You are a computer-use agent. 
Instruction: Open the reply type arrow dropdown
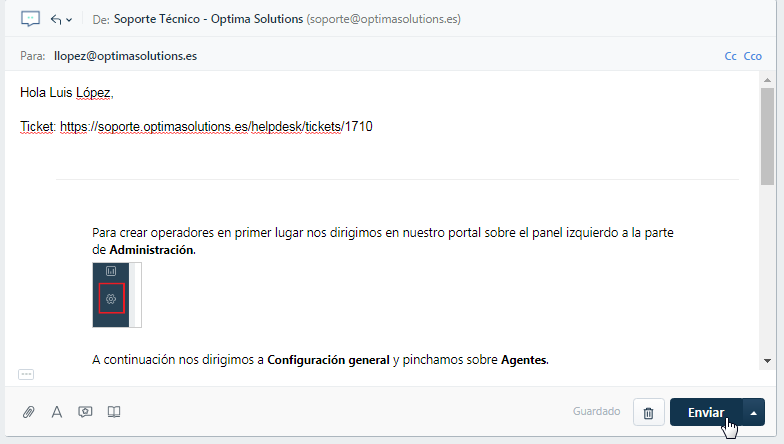(x=62, y=19)
